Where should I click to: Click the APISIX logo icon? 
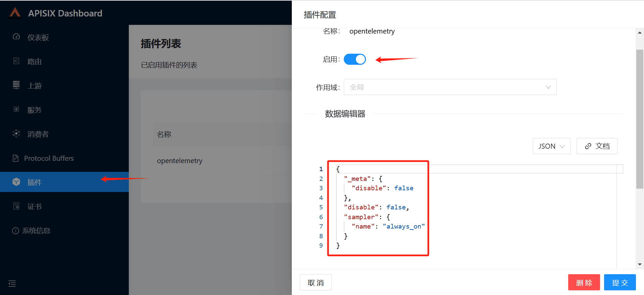15,13
